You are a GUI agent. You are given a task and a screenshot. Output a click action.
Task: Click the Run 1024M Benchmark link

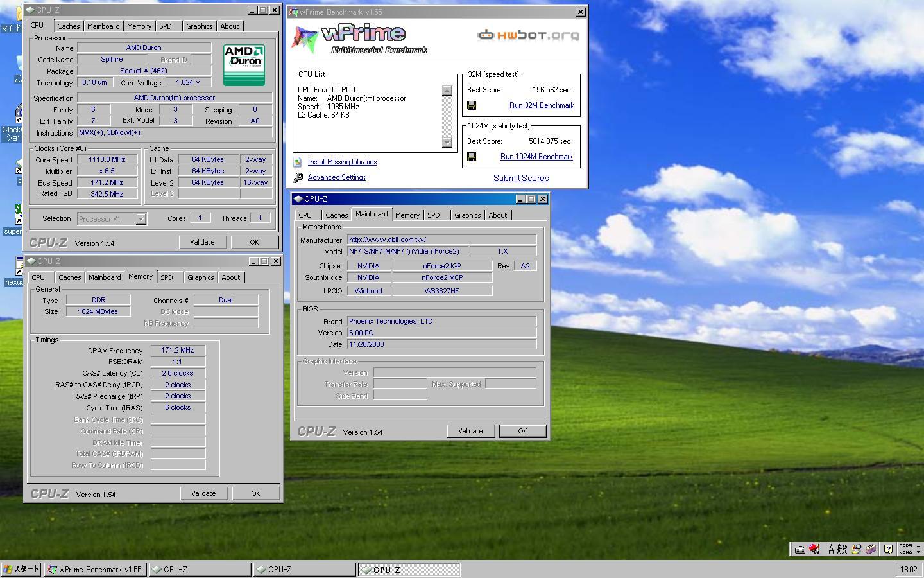click(536, 157)
